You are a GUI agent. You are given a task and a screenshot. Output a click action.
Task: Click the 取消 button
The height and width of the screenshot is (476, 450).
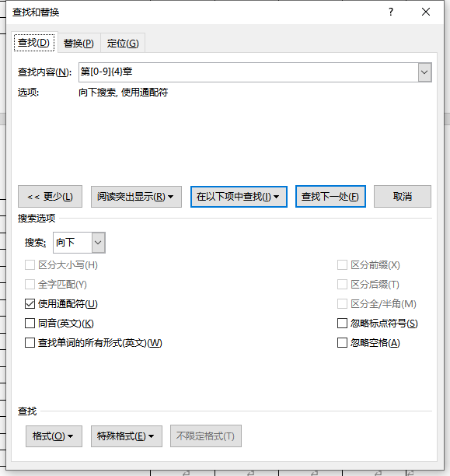pyautogui.click(x=403, y=197)
